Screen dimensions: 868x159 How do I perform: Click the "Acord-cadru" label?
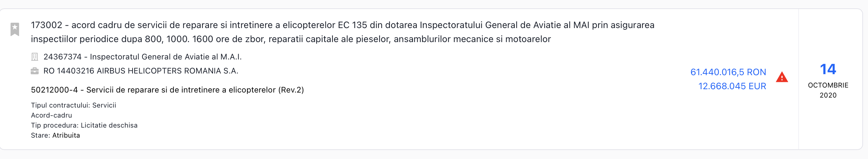[51, 116]
